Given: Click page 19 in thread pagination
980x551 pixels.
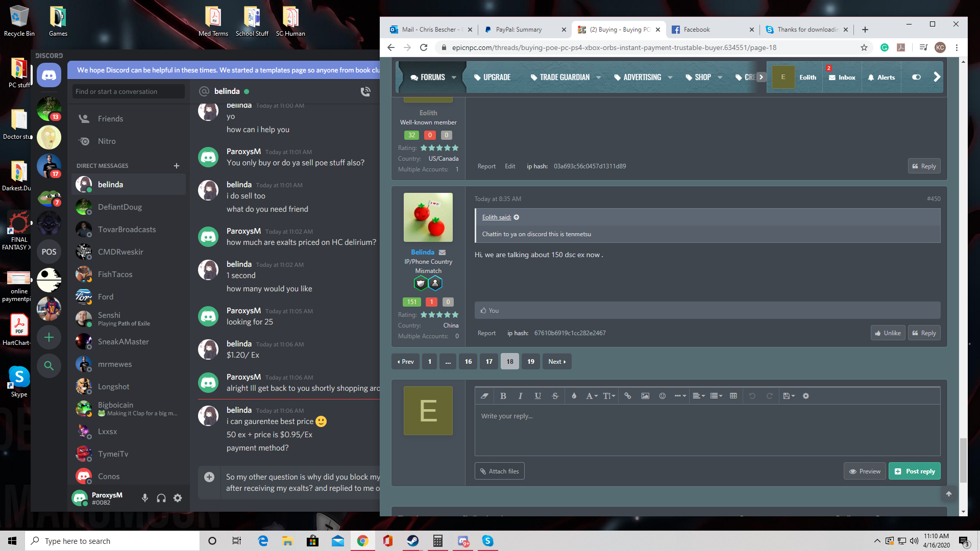Looking at the screenshot, I should [x=531, y=361].
